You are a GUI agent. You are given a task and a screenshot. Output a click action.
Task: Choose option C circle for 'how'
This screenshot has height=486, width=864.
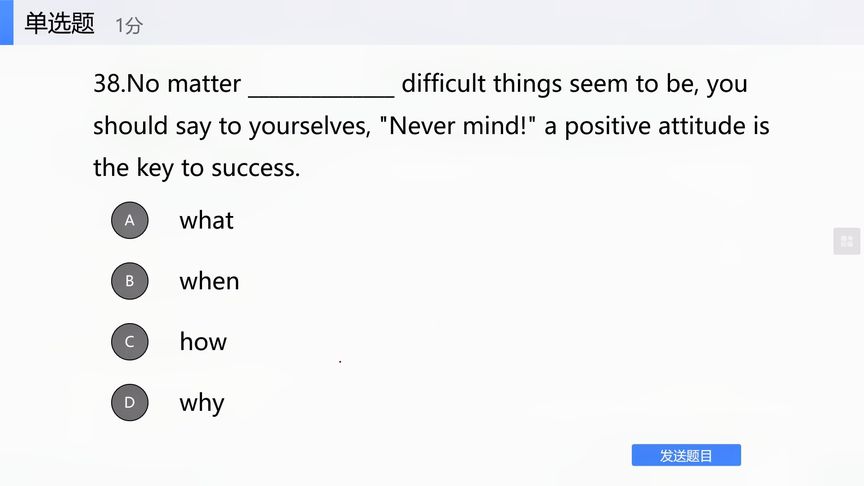tap(129, 342)
